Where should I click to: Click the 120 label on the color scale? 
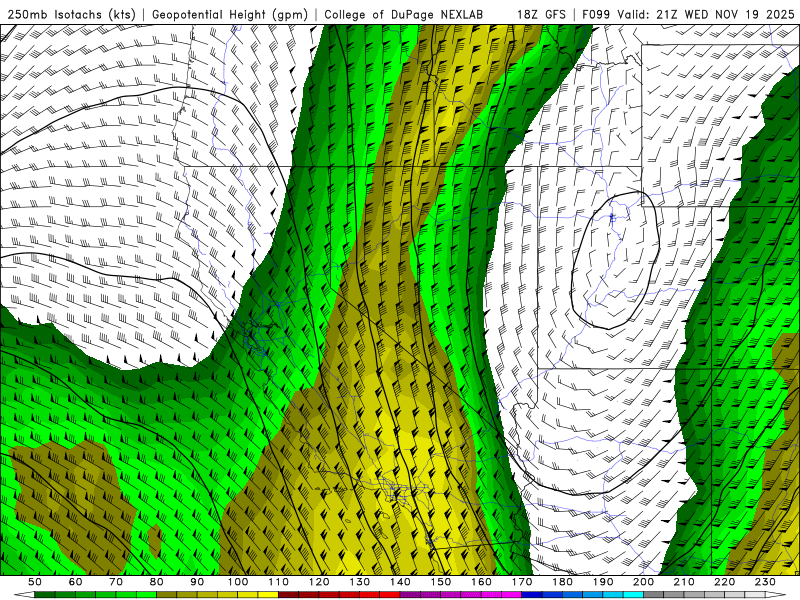coord(319,582)
